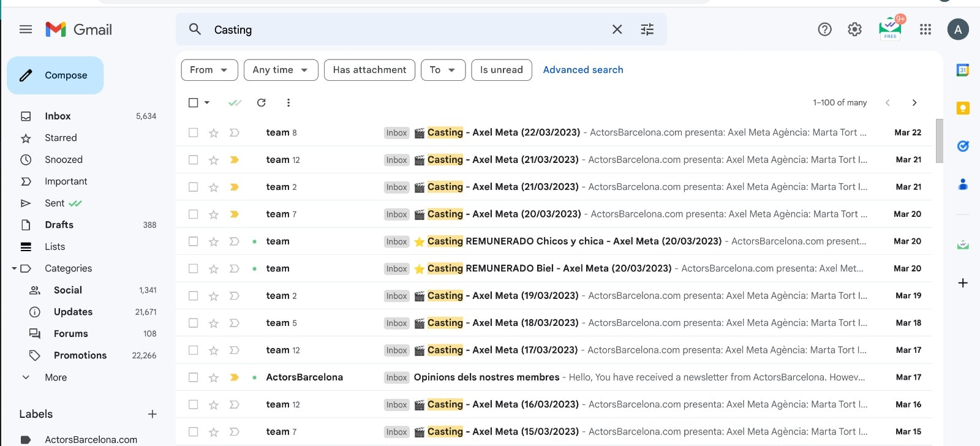
Task: Filter by Has attachment
Action: (x=370, y=70)
